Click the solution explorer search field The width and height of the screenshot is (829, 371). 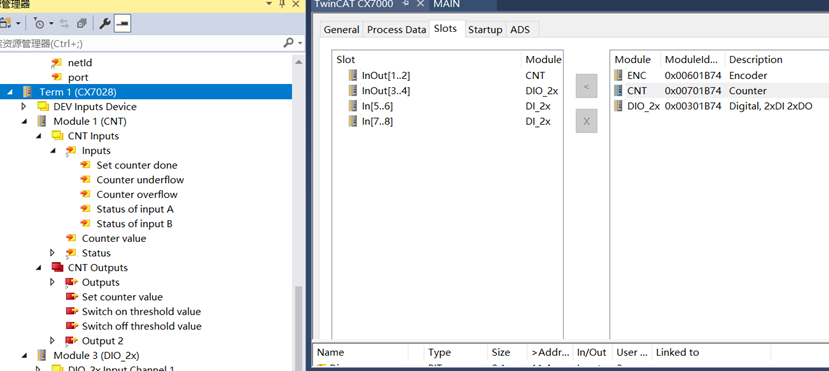140,43
